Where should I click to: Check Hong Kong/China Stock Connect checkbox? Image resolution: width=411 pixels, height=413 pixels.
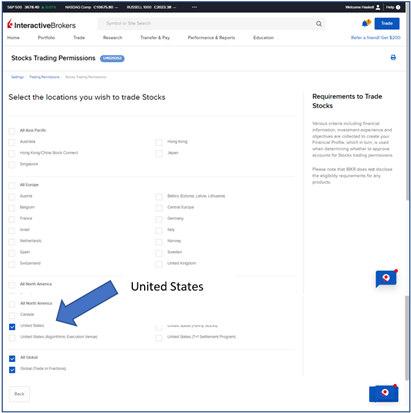point(12,153)
